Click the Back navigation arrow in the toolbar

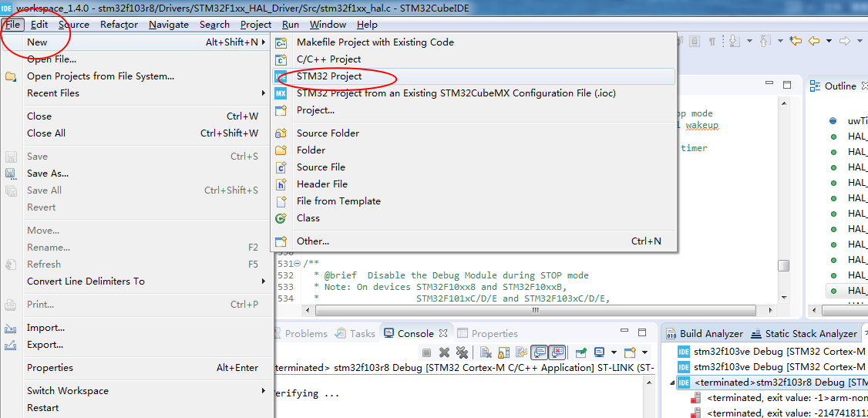click(x=814, y=41)
